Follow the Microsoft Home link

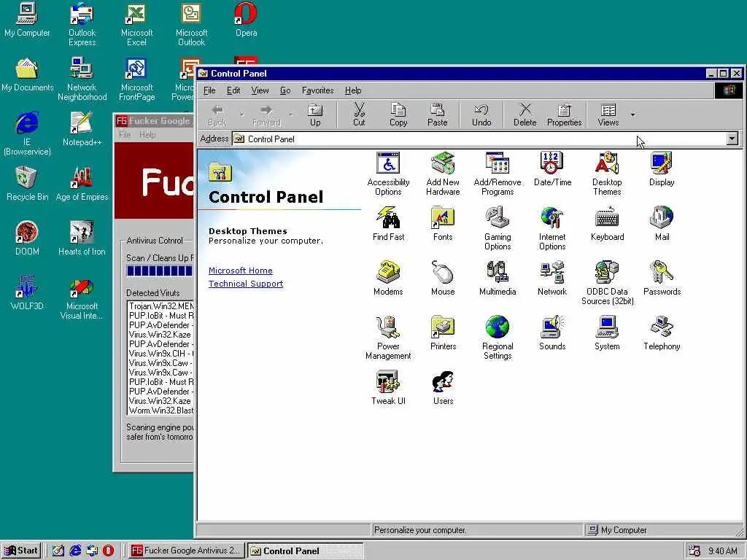pos(241,271)
